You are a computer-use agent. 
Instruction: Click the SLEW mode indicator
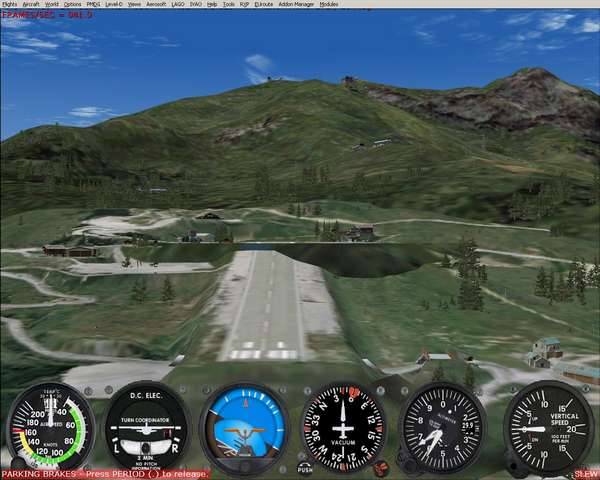pos(585,475)
